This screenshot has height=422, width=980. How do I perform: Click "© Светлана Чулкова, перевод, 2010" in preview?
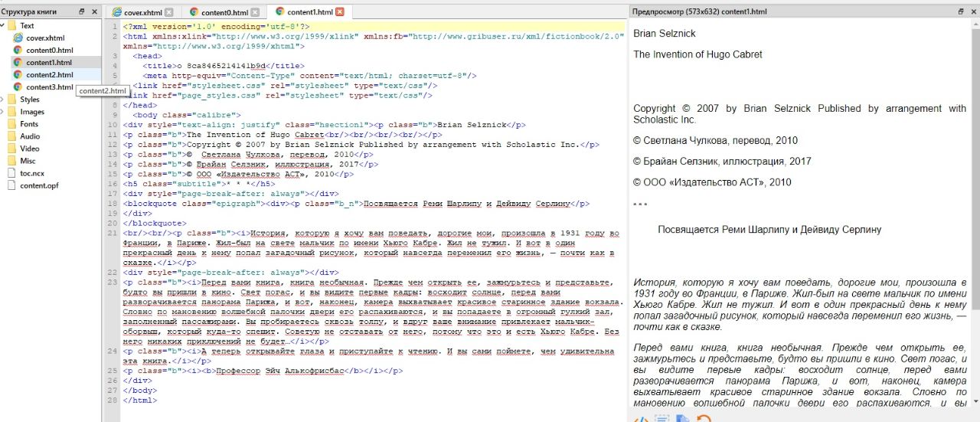pyautogui.click(x=715, y=141)
